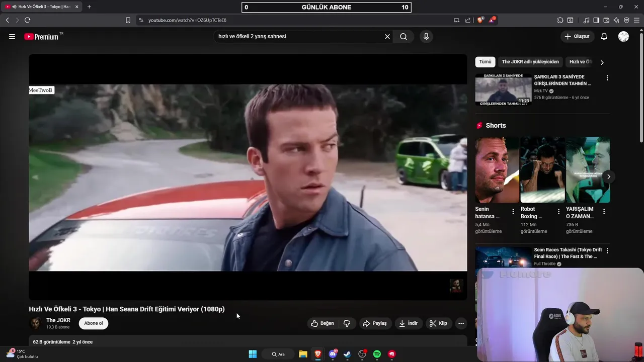Show next Shorts with carousel arrow

(x=608, y=176)
